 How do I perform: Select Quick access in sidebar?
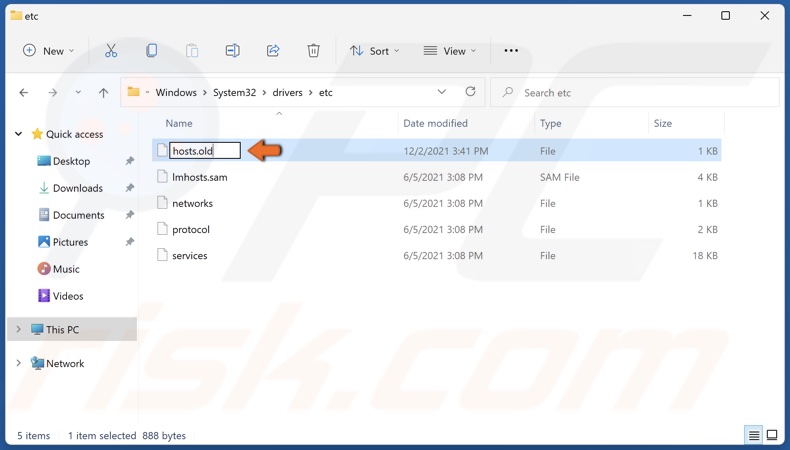click(74, 134)
